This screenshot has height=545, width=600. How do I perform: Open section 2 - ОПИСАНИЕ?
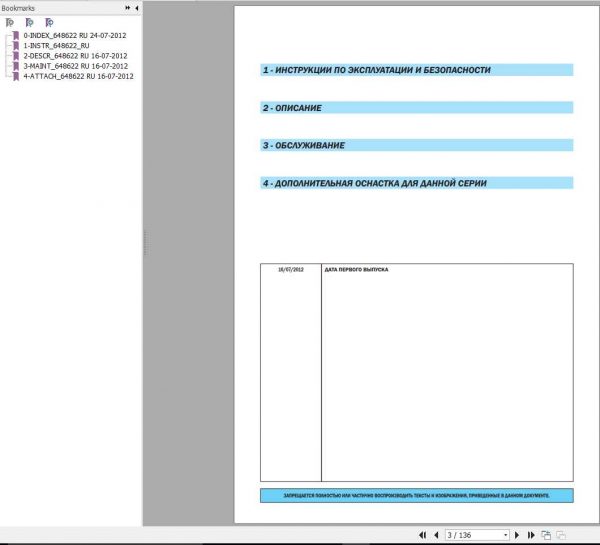417,108
